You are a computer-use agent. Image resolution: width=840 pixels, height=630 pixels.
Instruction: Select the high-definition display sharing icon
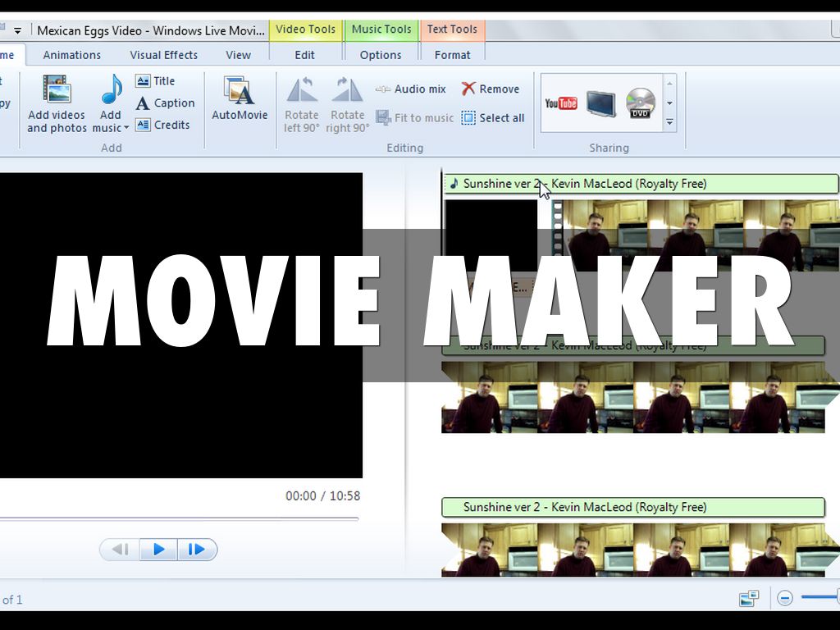click(x=600, y=103)
